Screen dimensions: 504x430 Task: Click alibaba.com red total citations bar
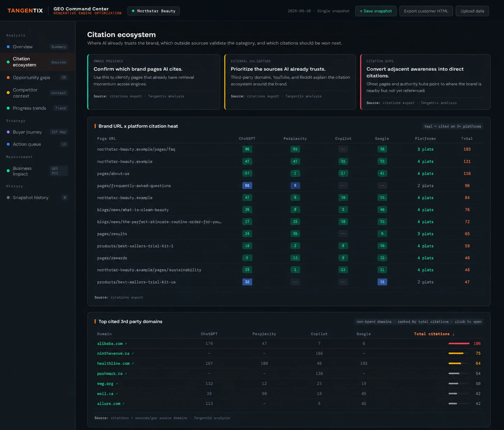point(459,344)
